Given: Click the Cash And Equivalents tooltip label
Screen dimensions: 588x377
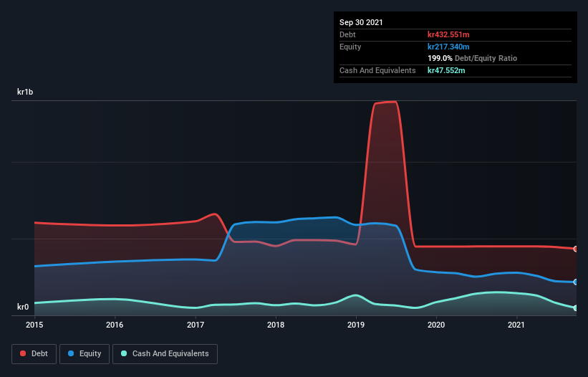Looking at the screenshot, I should click(377, 70).
